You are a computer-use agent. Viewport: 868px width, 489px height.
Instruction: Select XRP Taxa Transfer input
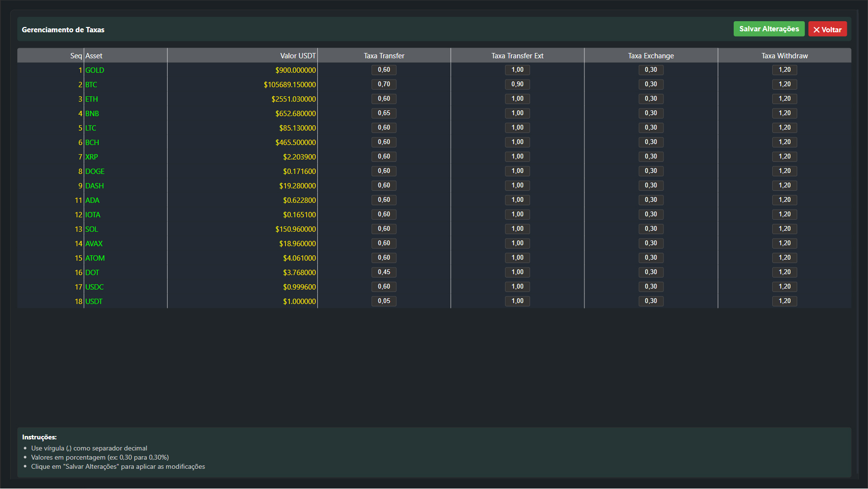(x=384, y=157)
